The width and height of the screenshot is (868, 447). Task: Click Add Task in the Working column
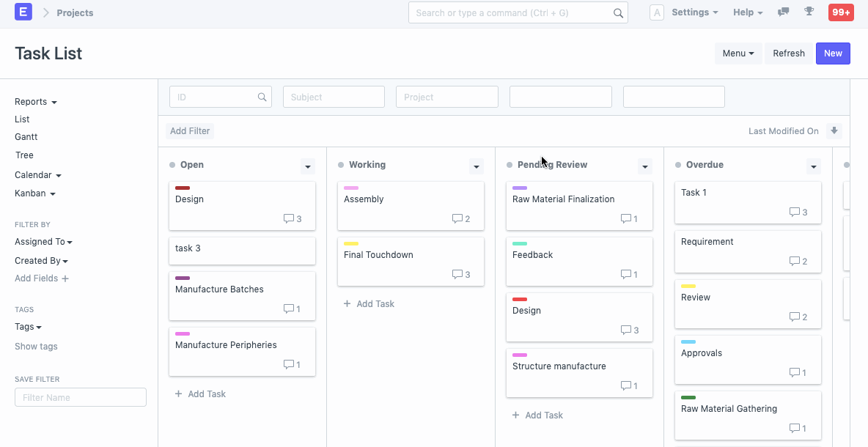[x=369, y=303]
